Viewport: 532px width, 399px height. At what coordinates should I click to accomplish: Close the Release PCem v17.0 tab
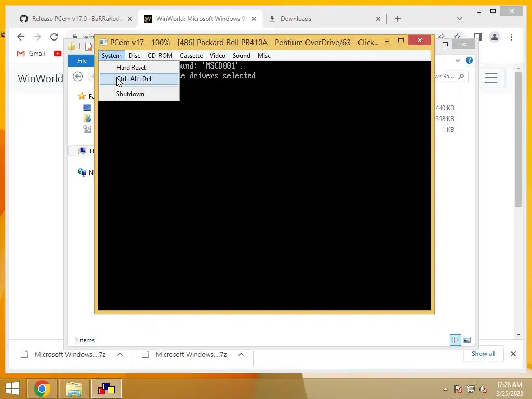(x=129, y=19)
